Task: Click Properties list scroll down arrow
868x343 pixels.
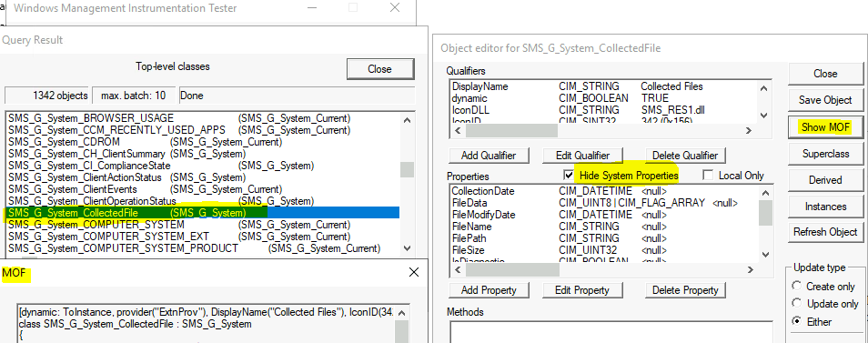Action: (x=764, y=255)
